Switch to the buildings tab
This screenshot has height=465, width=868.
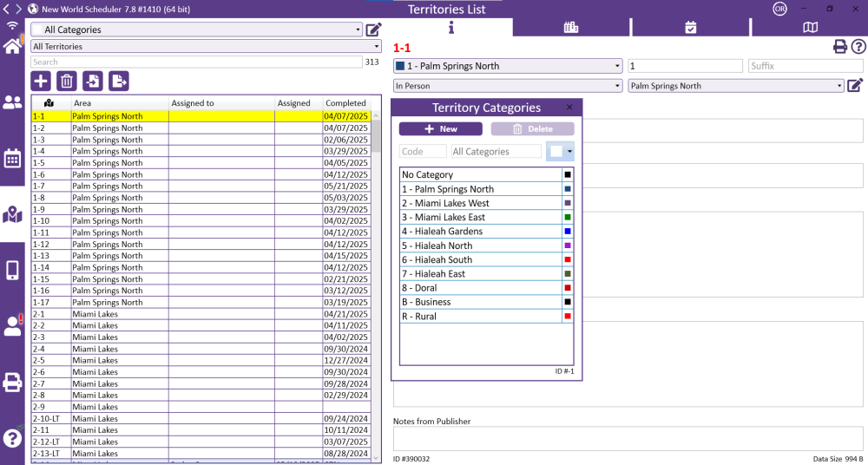(570, 28)
